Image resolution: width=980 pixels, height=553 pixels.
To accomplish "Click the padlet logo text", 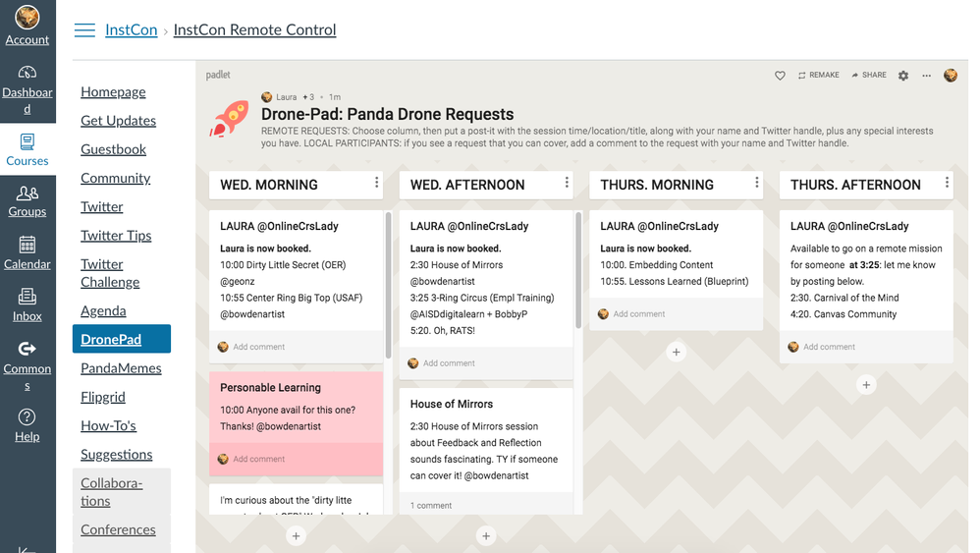I will click(x=218, y=75).
